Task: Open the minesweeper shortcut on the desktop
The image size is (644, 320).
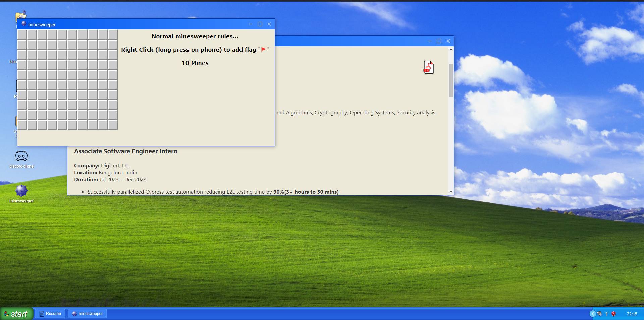Action: click(x=21, y=194)
